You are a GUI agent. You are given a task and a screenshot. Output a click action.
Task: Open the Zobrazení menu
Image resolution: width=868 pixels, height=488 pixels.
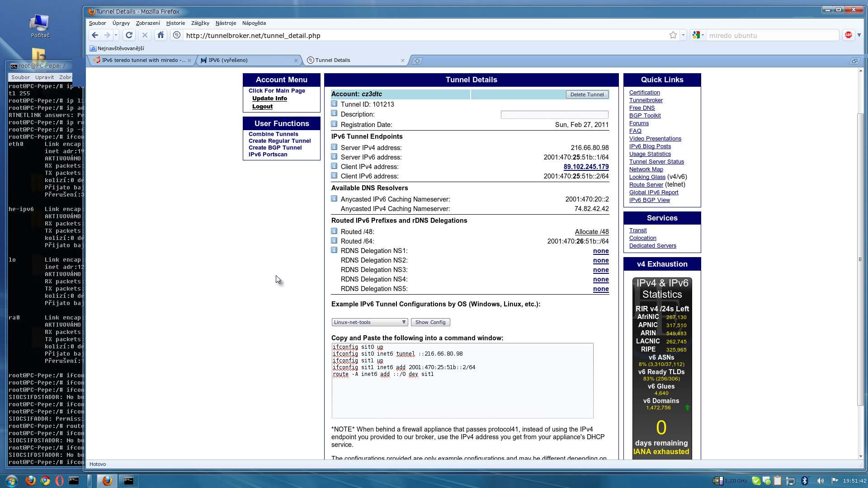148,23
